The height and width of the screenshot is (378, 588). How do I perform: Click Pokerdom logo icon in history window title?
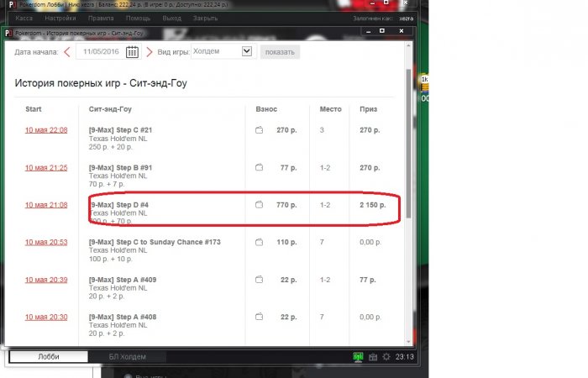[8, 33]
